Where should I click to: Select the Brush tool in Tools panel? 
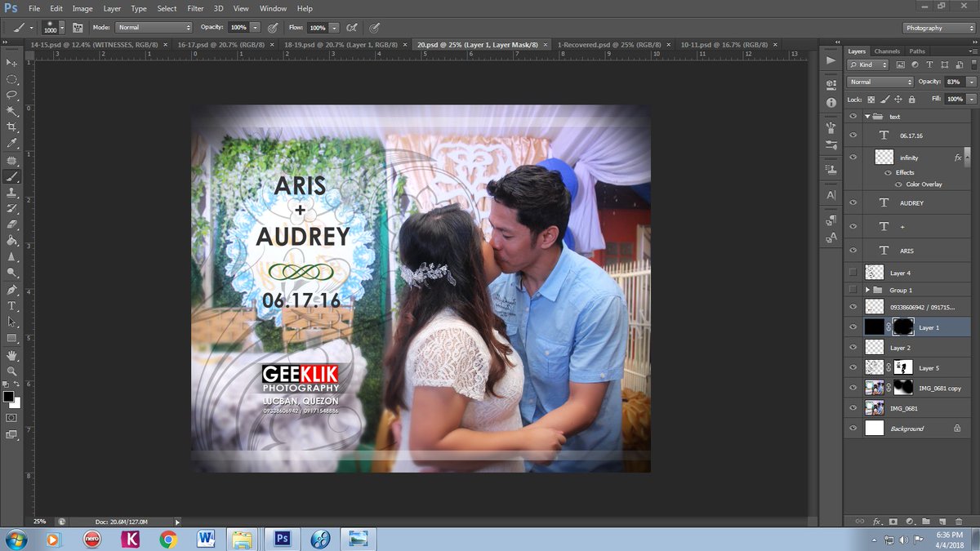(11, 176)
